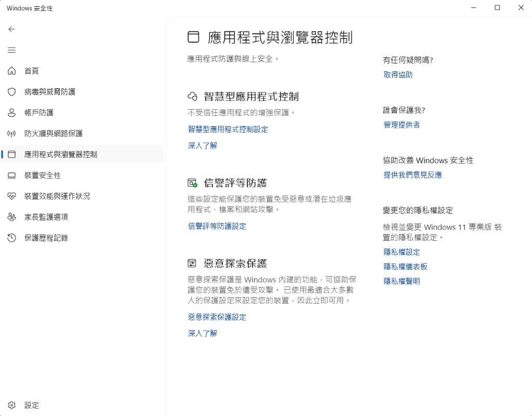Click the cloud icon beside 智慧型應用程式控制
The image size is (532, 416).
[x=192, y=97]
